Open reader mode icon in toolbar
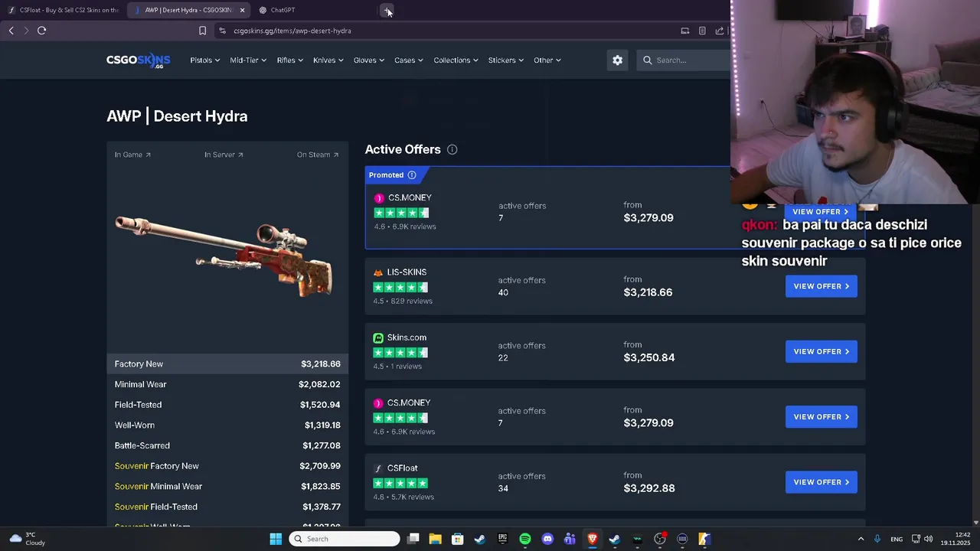 coord(702,31)
